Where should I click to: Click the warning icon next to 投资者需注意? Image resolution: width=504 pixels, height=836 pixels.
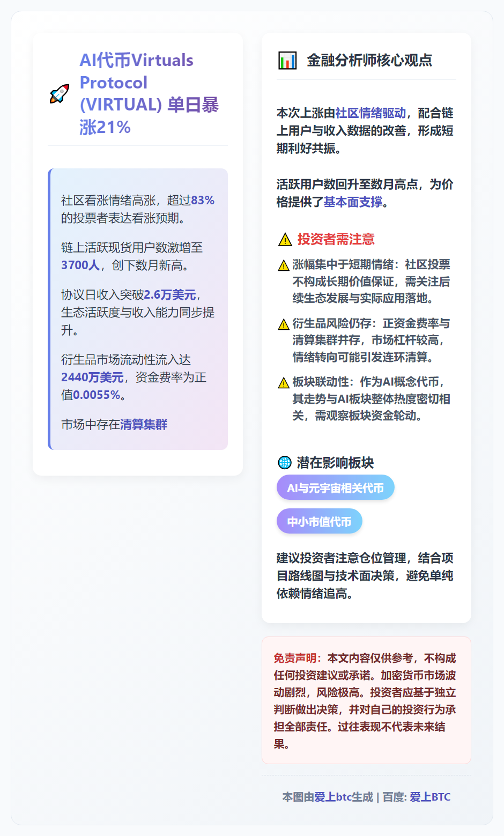click(285, 240)
